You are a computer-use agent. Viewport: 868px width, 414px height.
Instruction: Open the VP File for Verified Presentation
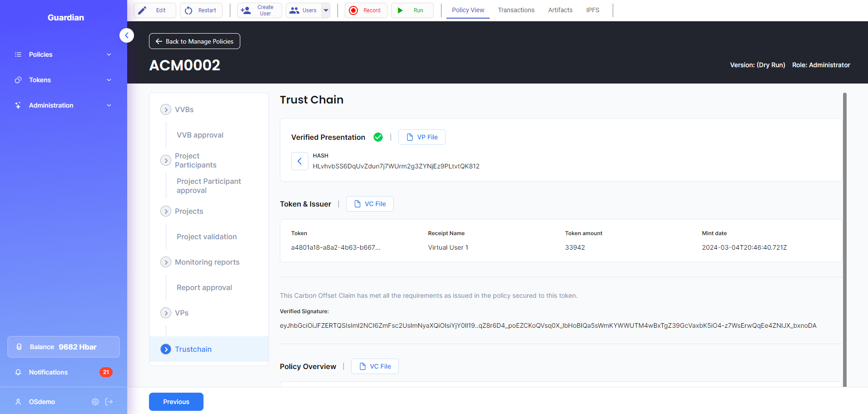[x=422, y=137]
